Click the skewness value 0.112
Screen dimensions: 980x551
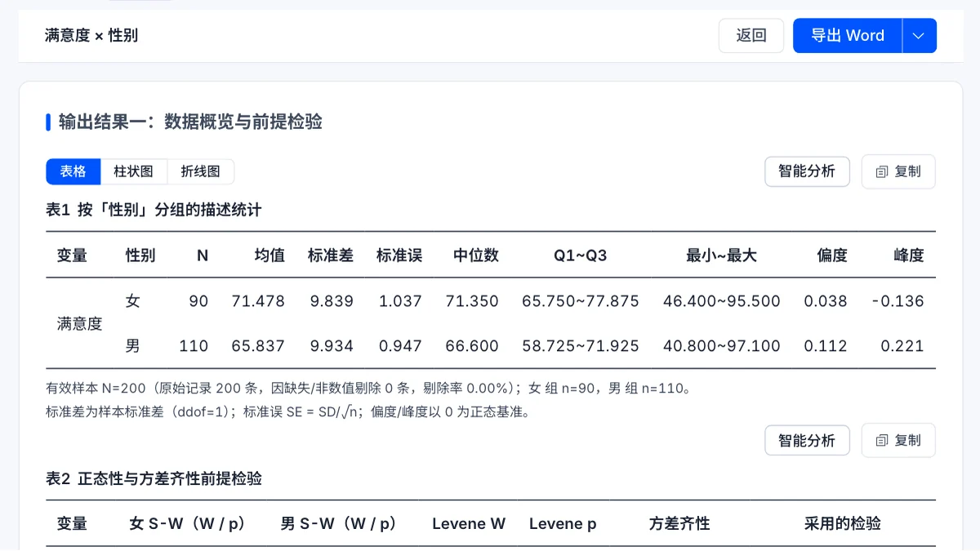[826, 346]
